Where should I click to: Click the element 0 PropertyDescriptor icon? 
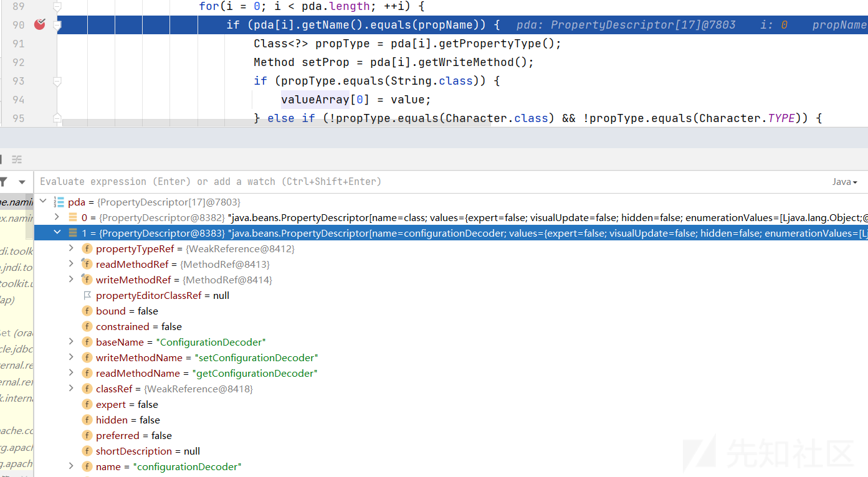[x=73, y=218]
